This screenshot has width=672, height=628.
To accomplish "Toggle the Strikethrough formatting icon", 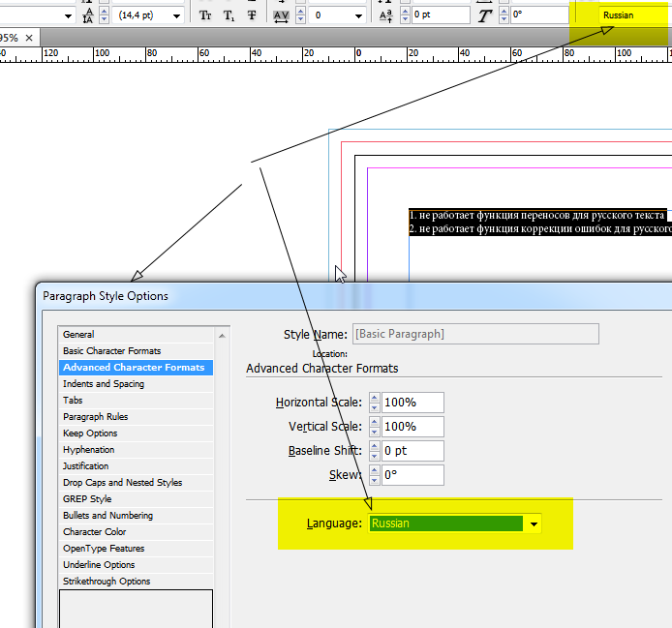I will click(252, 15).
